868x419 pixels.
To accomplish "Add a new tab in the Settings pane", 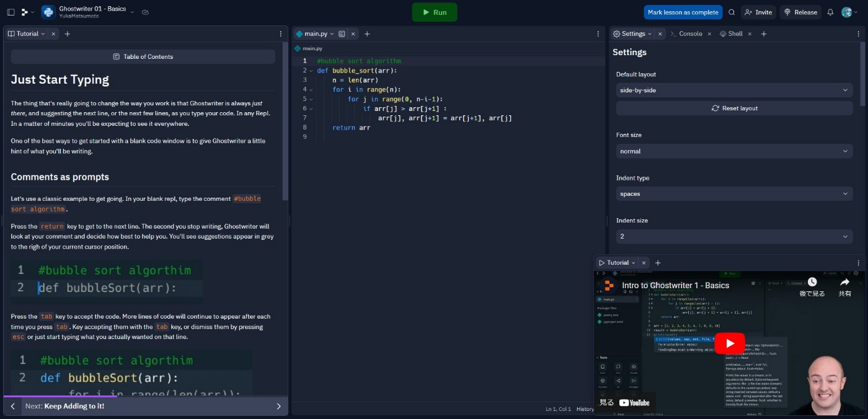I will click(764, 33).
